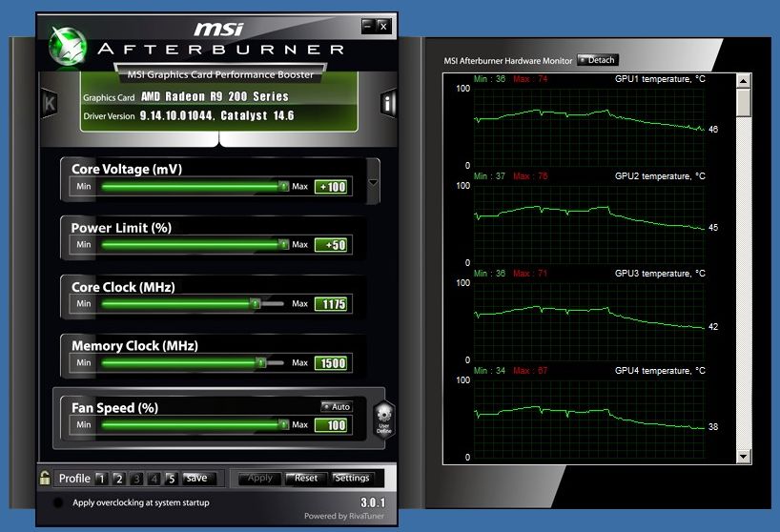Open the Settings dialog
This screenshot has height=532, width=780.
[352, 479]
